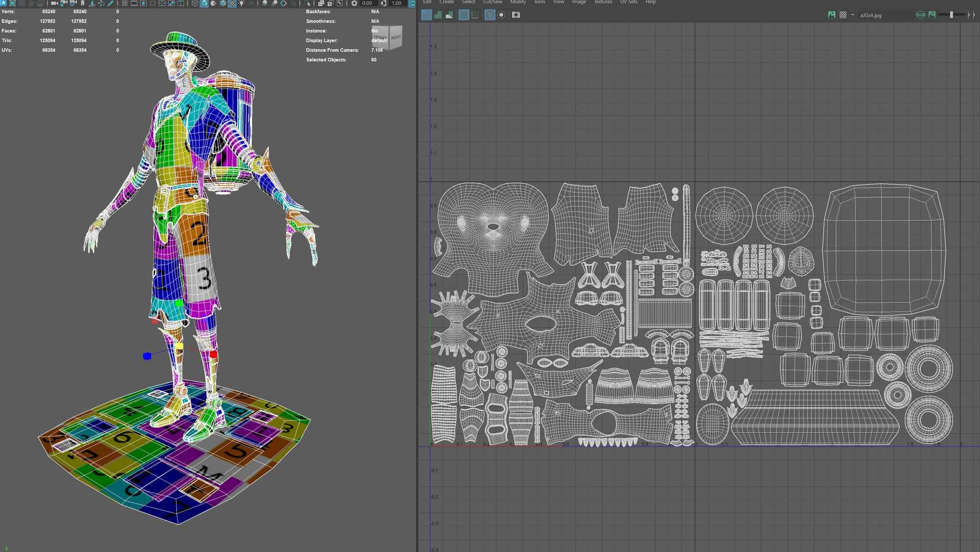This screenshot has width=980, height=552.
Task: Open the Cut/Sew menu
Action: pyautogui.click(x=493, y=2)
